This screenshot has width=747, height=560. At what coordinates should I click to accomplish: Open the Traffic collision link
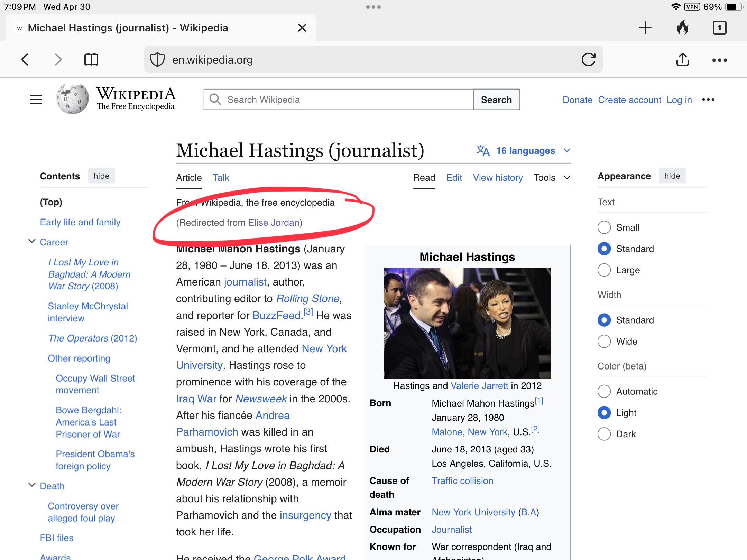pyautogui.click(x=462, y=481)
